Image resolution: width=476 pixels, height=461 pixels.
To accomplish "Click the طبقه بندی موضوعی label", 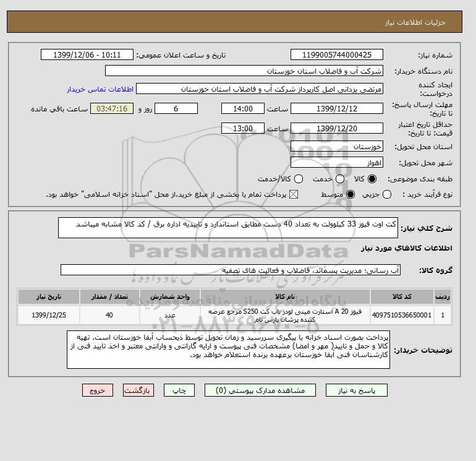I will click(420, 179).
